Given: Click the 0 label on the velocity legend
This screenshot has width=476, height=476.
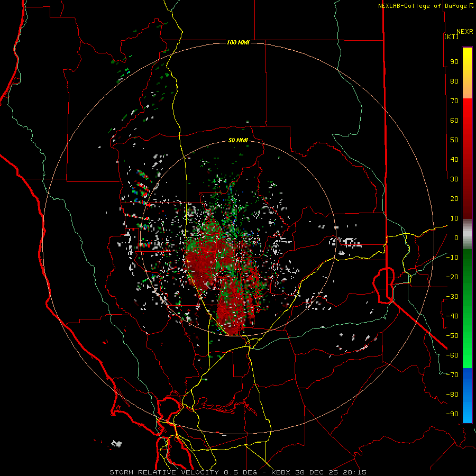Looking at the screenshot, I should pos(456,237).
